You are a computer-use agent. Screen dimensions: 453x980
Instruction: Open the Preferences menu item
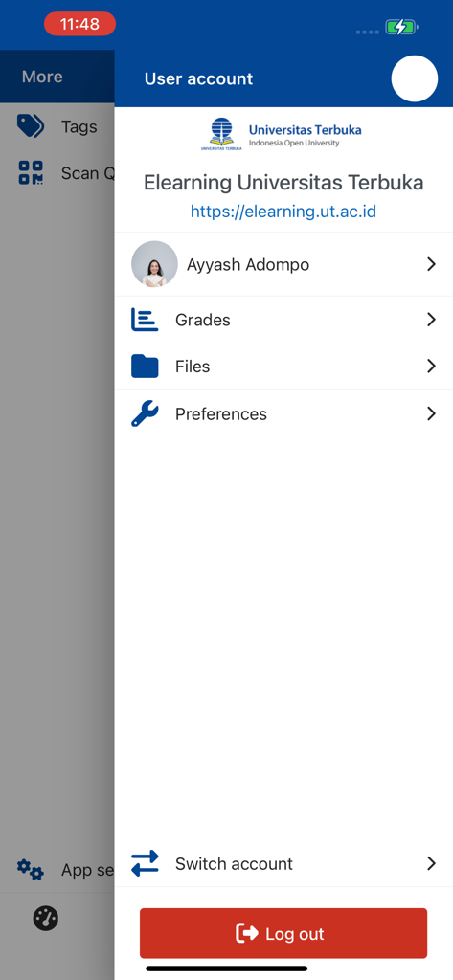[x=283, y=413]
